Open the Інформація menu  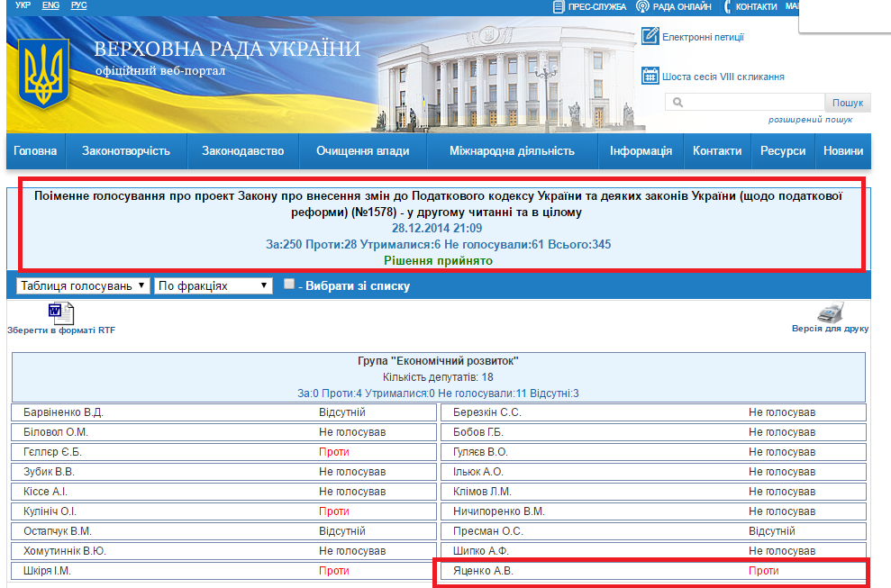pos(641,151)
